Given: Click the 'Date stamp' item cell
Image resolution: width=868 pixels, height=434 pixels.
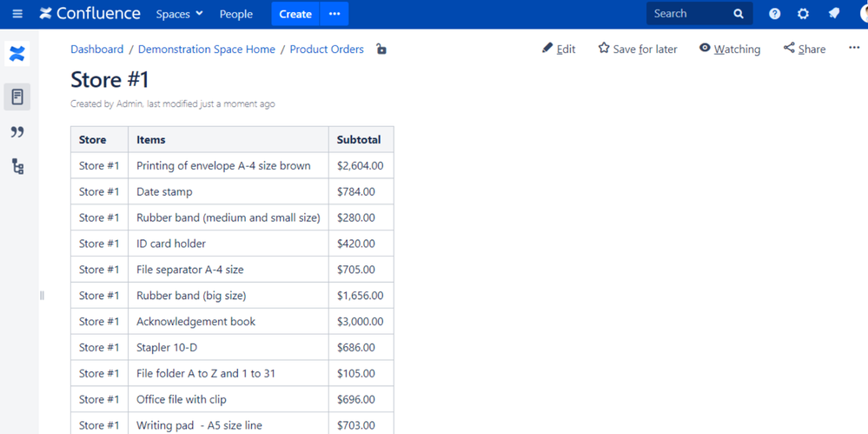Looking at the screenshot, I should click(229, 192).
